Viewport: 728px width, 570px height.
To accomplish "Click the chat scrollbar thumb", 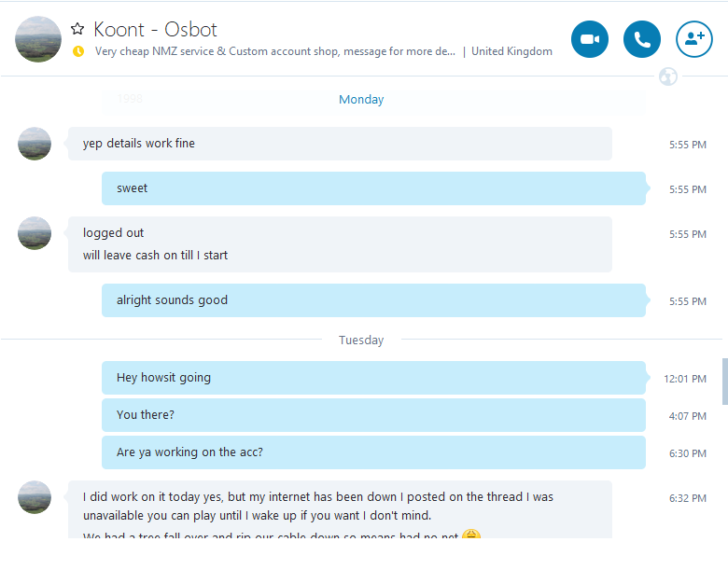I will click(x=724, y=381).
